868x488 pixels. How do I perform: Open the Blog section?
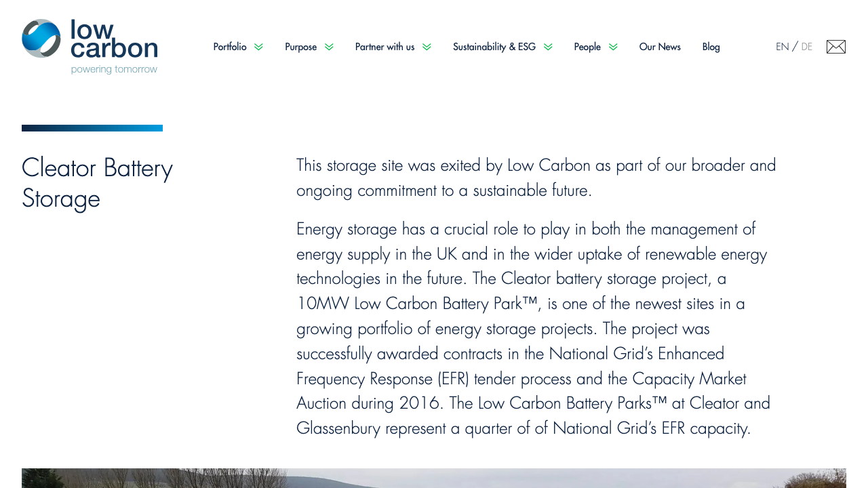[711, 47]
